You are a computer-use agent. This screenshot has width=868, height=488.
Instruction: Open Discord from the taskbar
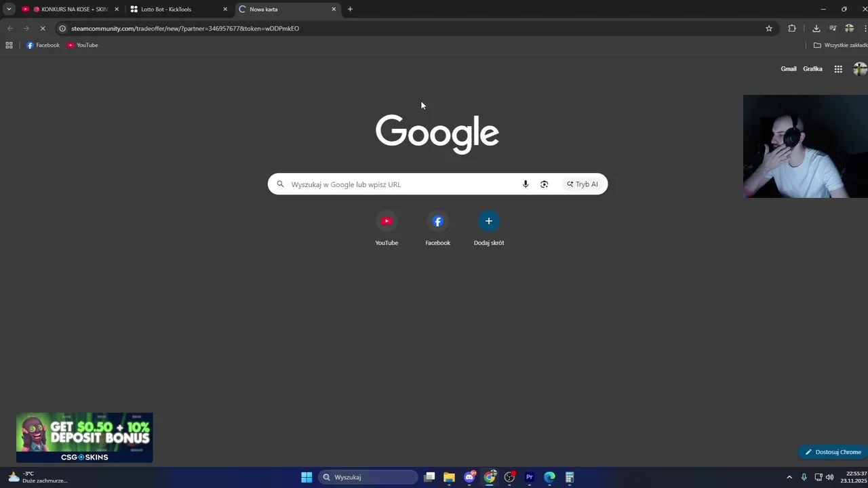(469, 477)
